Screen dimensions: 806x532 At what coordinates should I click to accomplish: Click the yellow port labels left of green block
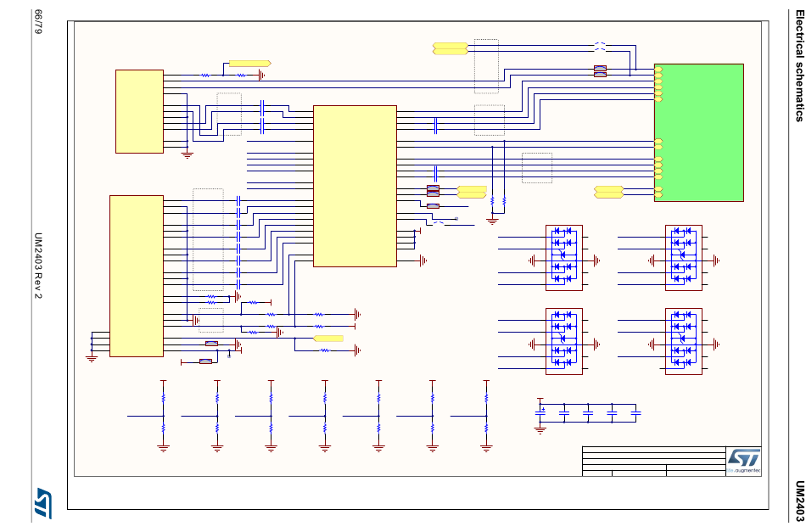[x=608, y=192]
